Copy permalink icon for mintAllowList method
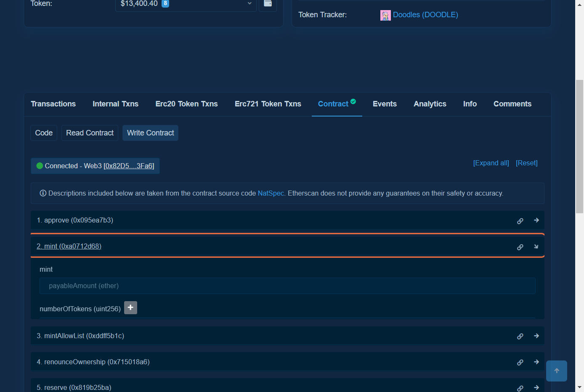584x392 pixels. [520, 336]
